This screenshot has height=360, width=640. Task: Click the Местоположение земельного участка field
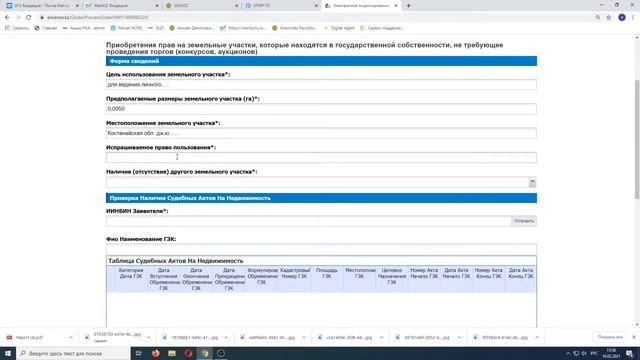321,133
